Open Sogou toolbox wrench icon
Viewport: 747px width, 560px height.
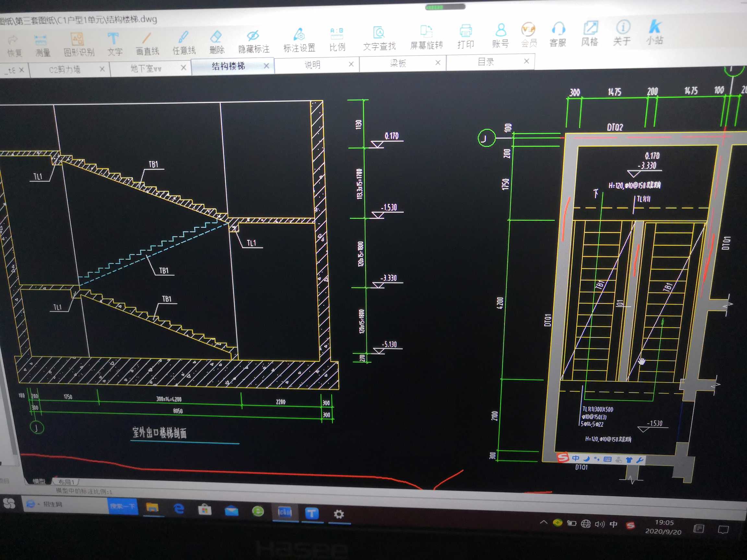click(640, 460)
